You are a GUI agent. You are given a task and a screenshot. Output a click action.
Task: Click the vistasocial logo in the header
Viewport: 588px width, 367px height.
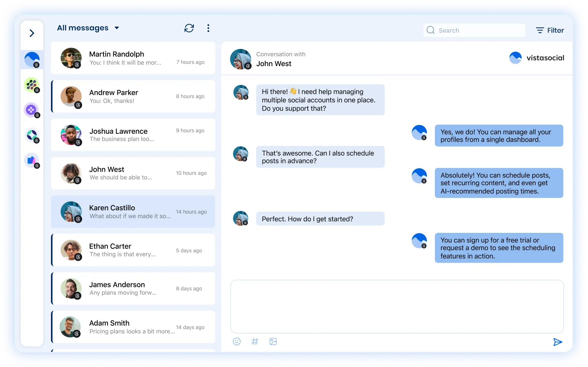537,58
